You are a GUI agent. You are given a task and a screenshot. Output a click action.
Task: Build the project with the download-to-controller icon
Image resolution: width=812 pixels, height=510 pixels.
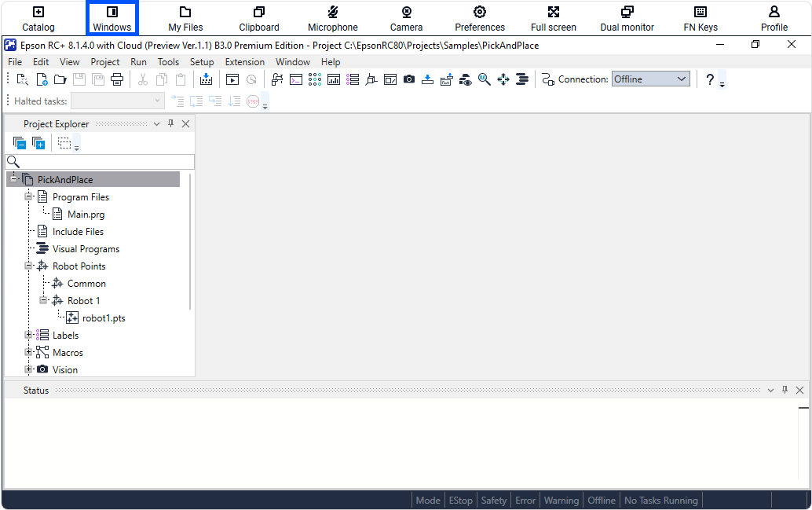[206, 79]
